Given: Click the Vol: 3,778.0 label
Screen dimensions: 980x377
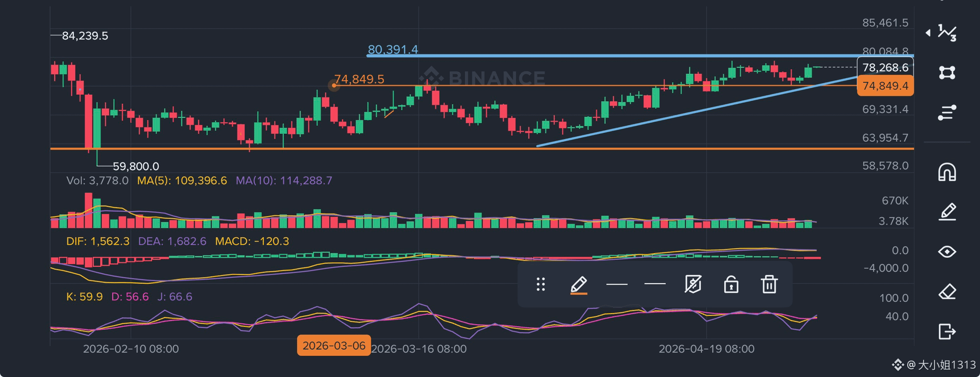Looking at the screenshot, I should (97, 181).
